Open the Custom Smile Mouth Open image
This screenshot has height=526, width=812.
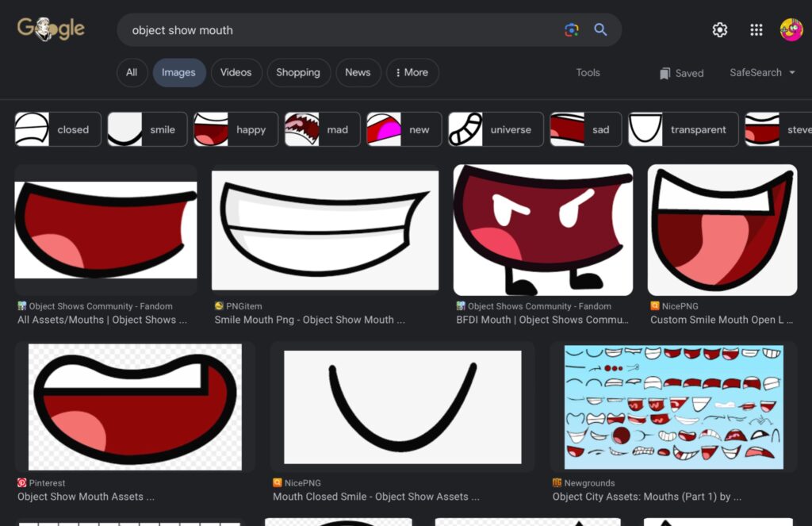722,230
